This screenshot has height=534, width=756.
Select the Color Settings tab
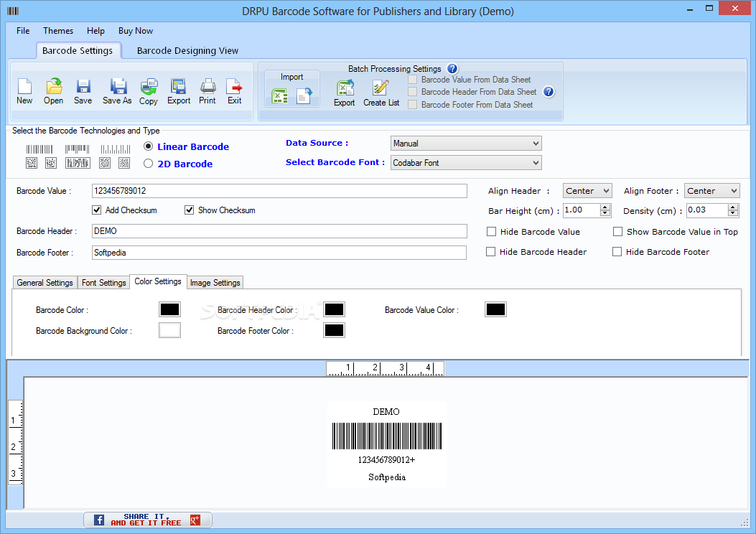click(x=158, y=281)
